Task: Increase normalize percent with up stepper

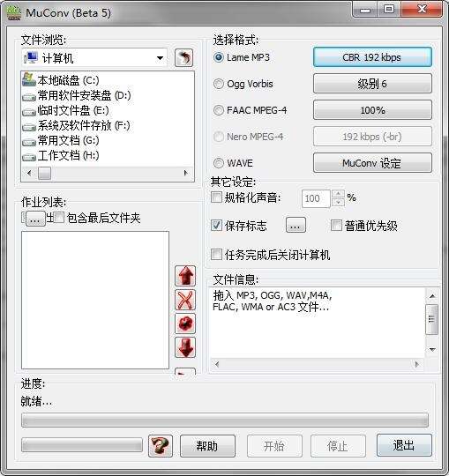Action: (x=338, y=194)
